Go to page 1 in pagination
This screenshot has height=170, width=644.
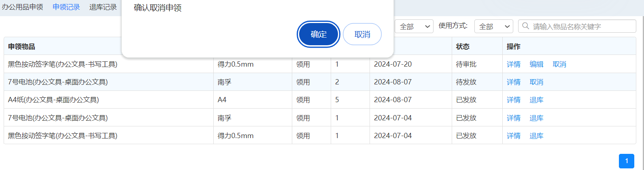(626, 161)
